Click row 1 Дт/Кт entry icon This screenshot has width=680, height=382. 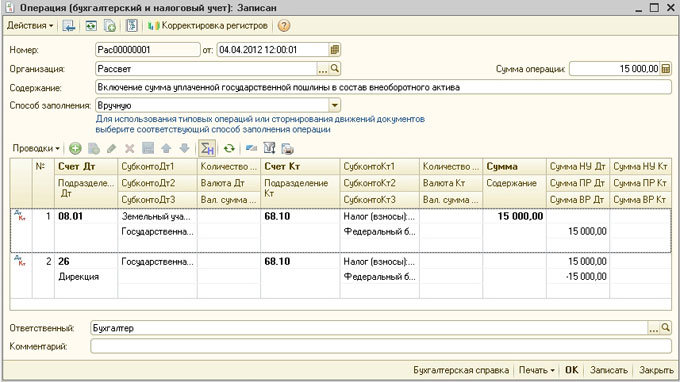tap(20, 215)
